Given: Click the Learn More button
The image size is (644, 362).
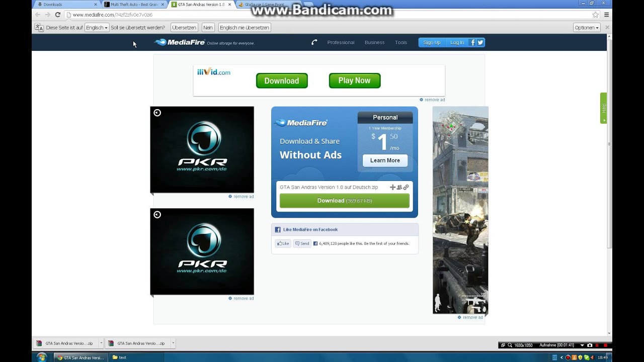Looking at the screenshot, I should [x=385, y=160].
